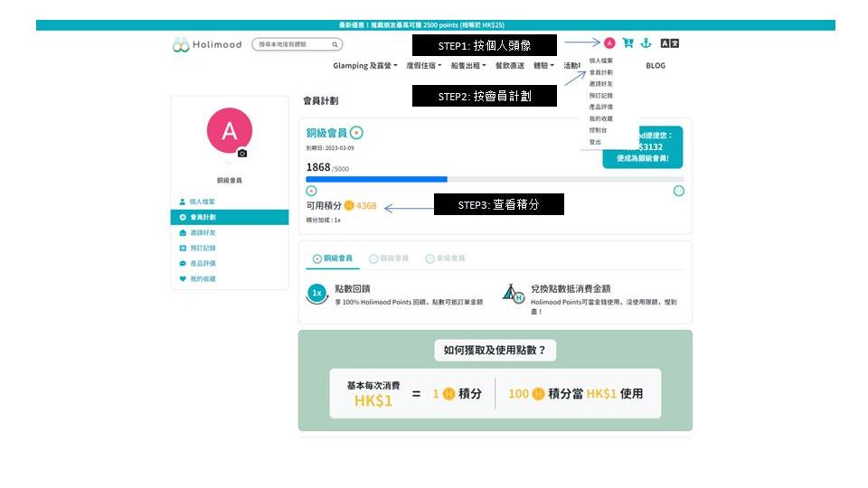Click the anchor icon in header
The image size is (868, 488).
[646, 43]
